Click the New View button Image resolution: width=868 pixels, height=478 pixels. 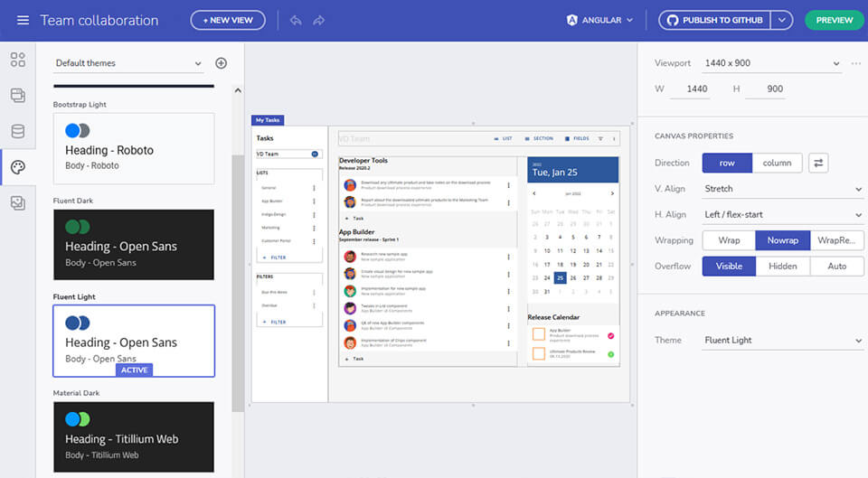228,20
